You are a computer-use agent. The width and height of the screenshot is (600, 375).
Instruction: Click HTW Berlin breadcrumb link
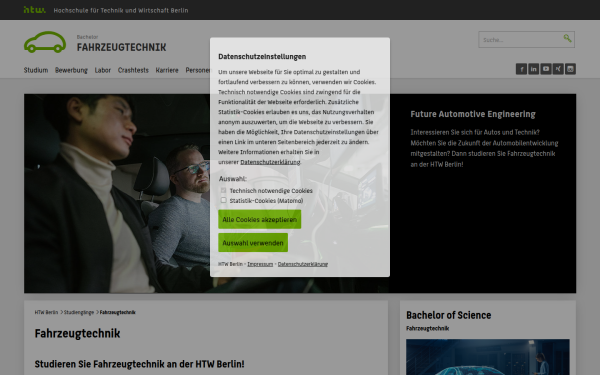point(46,312)
